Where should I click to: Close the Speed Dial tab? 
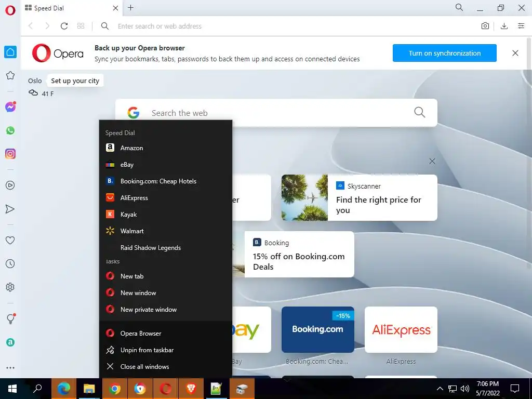(x=115, y=8)
